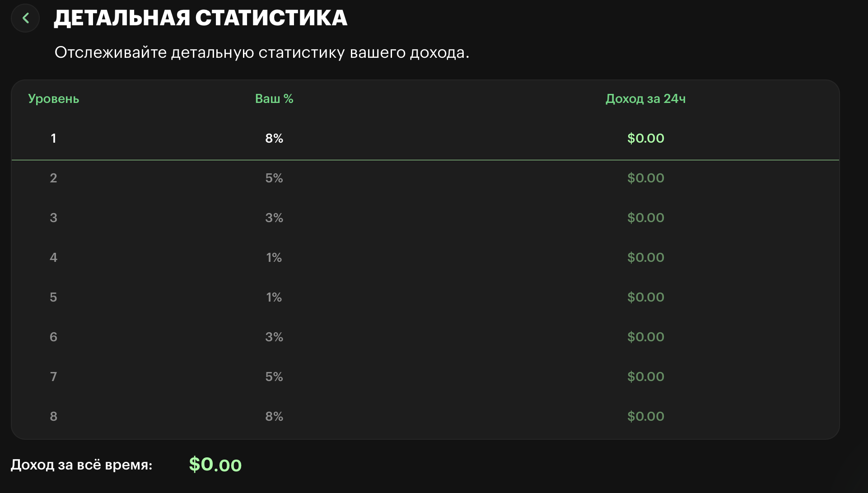Click level 7 24h income amount

[645, 377]
